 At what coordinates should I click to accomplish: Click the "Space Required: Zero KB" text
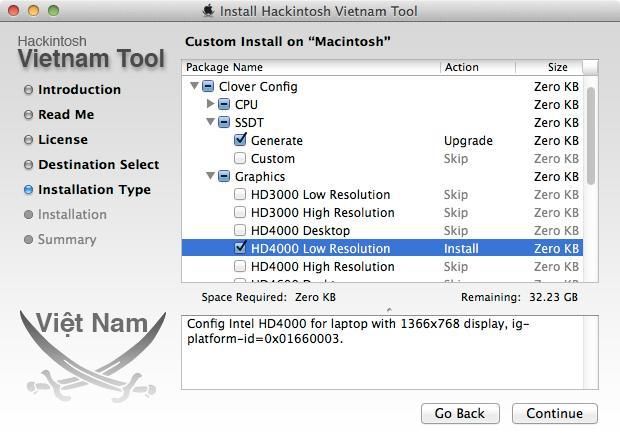[x=268, y=297]
